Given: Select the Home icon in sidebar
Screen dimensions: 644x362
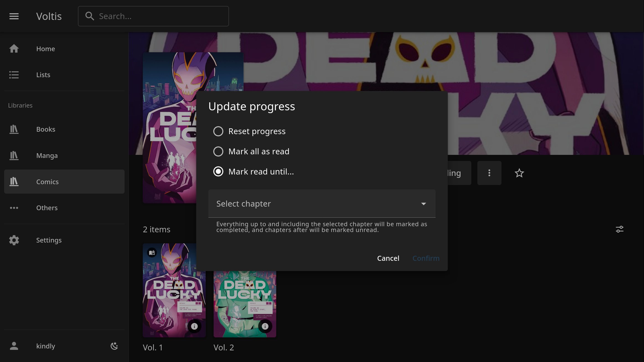Looking at the screenshot, I should (x=14, y=49).
